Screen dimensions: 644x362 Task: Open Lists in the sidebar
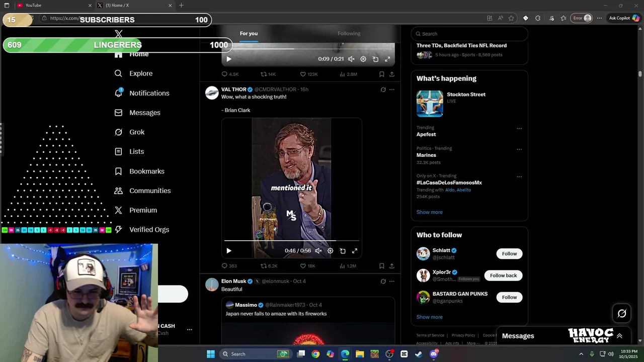[x=129, y=151]
